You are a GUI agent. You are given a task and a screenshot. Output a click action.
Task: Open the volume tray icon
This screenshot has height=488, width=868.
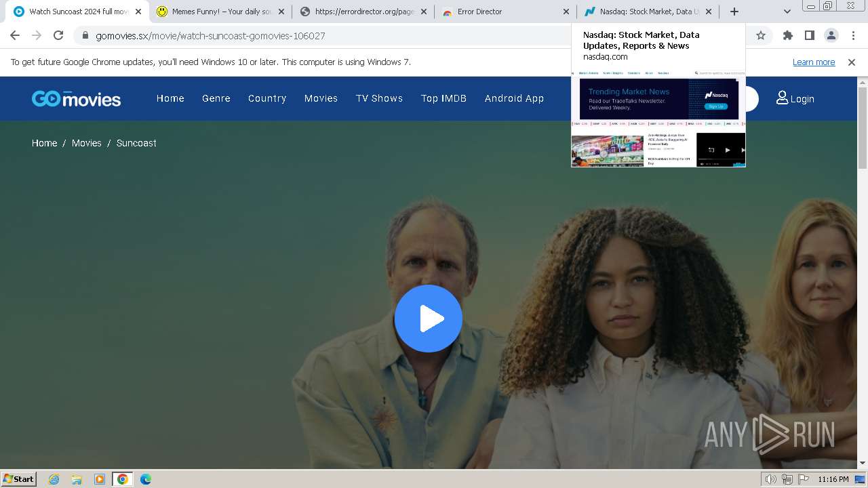tap(771, 479)
